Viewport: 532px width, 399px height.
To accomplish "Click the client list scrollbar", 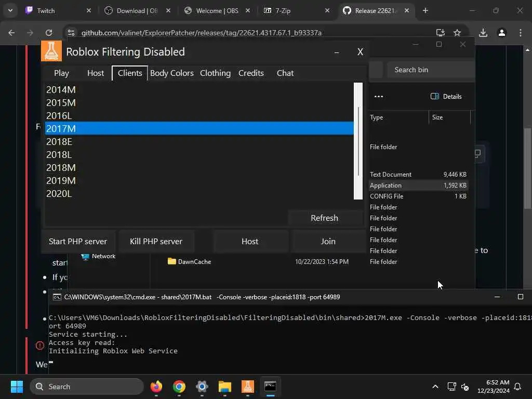I will pyautogui.click(x=358, y=141).
